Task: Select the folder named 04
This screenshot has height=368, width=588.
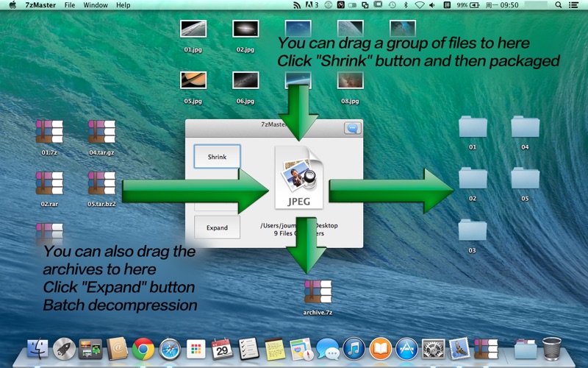Action: pos(525,127)
